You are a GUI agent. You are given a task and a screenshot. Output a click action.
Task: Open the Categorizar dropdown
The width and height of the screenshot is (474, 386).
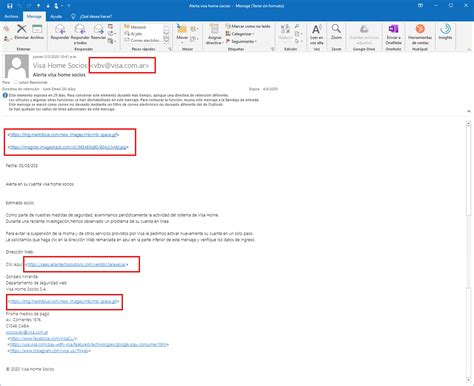pyautogui.click(x=240, y=34)
